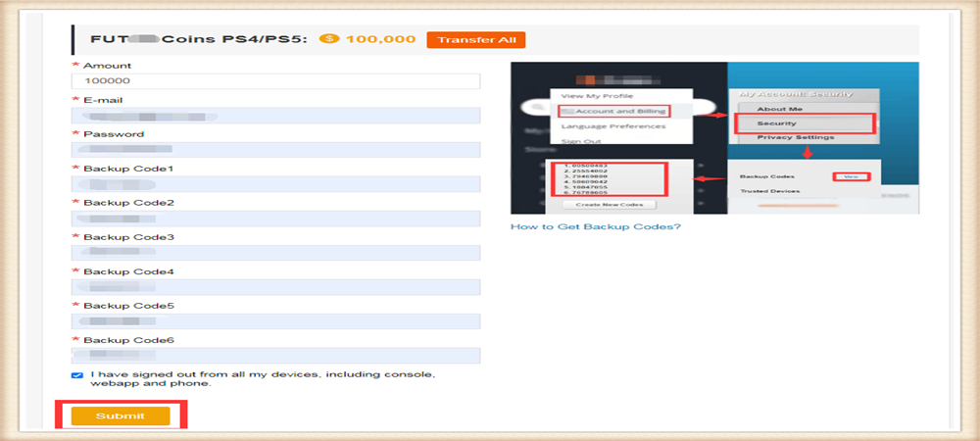Select the Backup Code5 input
Screen dimensions: 980x441
pos(275,321)
